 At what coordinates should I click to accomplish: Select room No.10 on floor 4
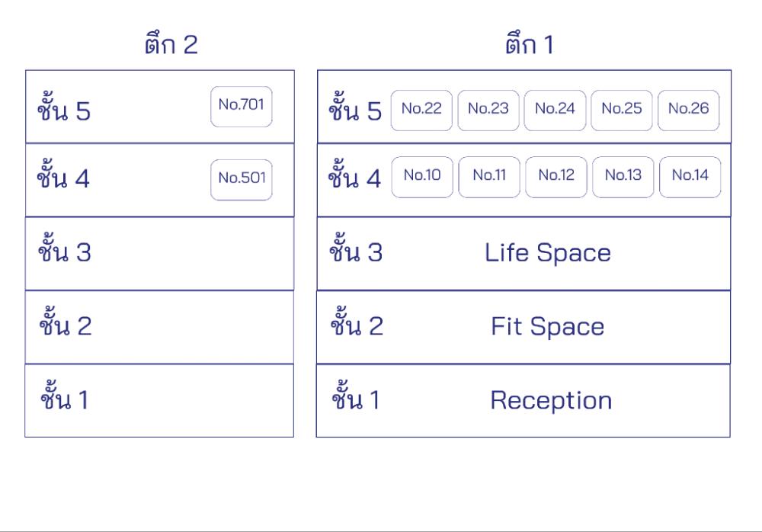[422, 177]
